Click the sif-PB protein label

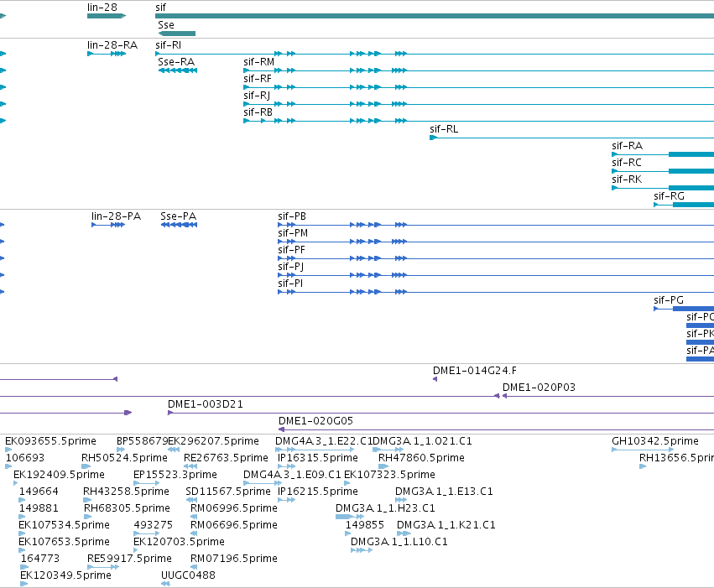click(x=292, y=216)
